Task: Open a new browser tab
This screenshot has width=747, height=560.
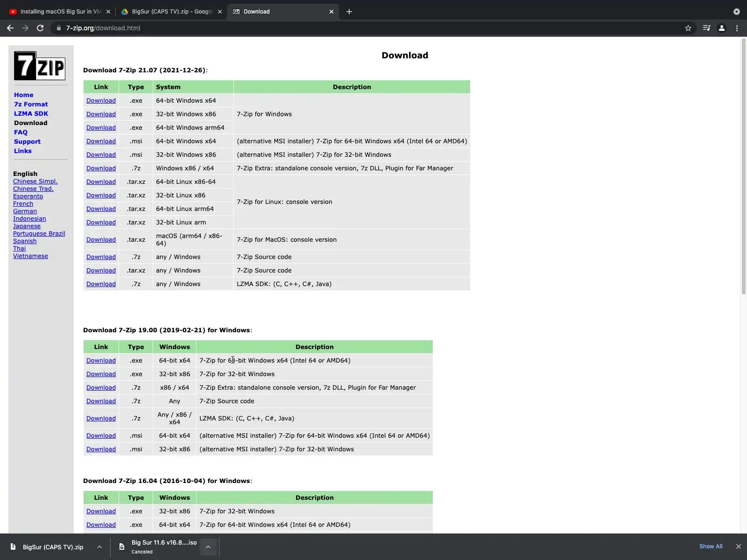Action: [x=349, y=12]
